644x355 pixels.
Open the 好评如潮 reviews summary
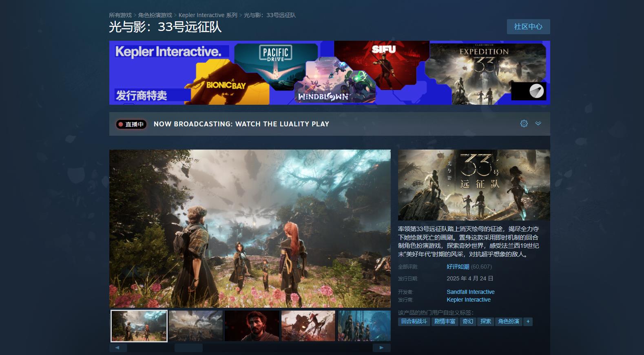(x=458, y=267)
